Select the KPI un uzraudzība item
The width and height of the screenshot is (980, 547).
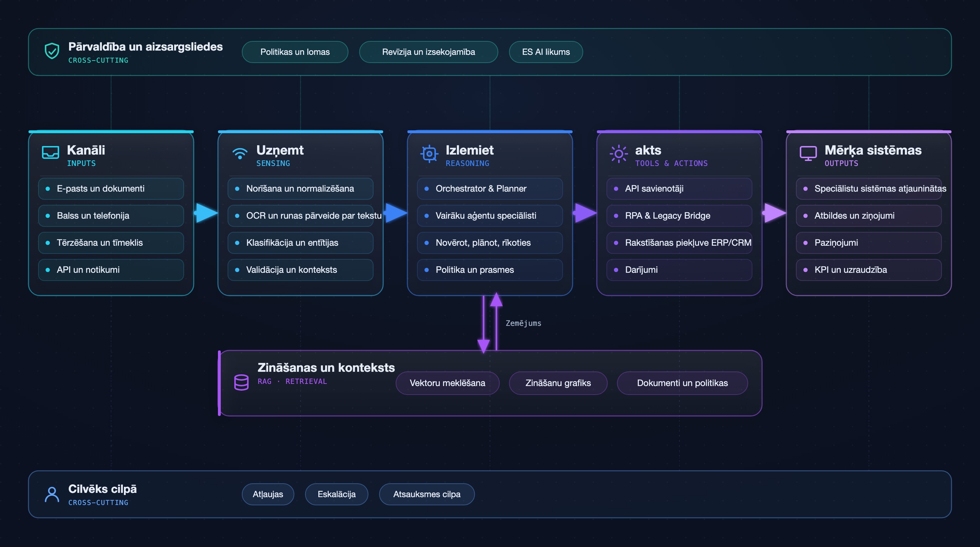pyautogui.click(x=869, y=270)
